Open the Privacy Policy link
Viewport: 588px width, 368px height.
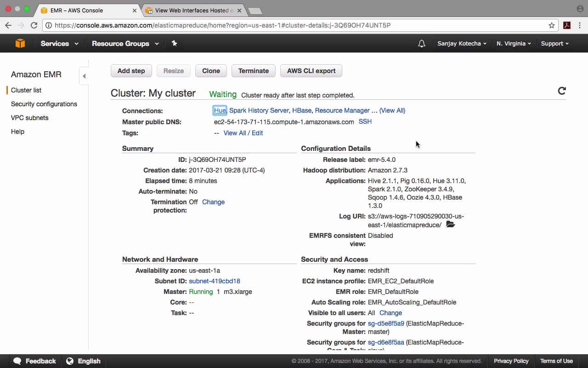(511, 361)
